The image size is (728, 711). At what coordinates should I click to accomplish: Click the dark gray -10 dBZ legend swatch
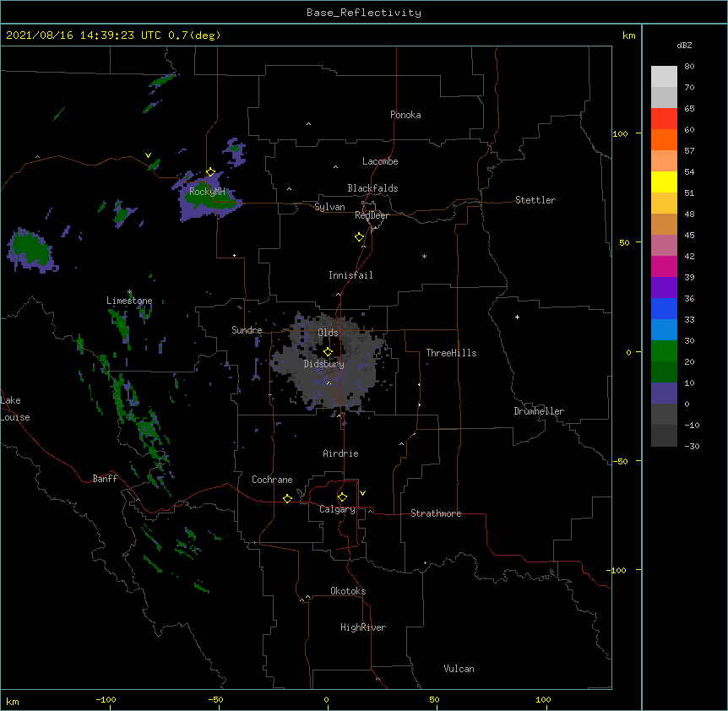pyautogui.click(x=664, y=436)
